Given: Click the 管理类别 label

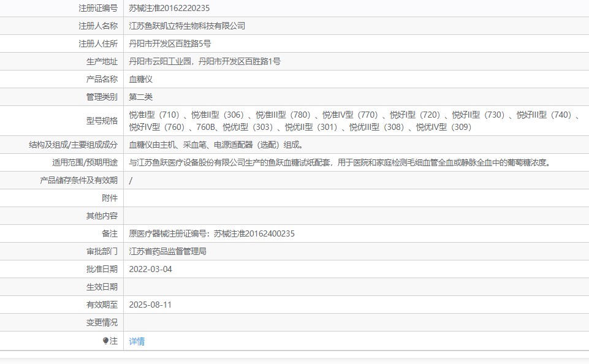Looking at the screenshot, I should 102,97.
